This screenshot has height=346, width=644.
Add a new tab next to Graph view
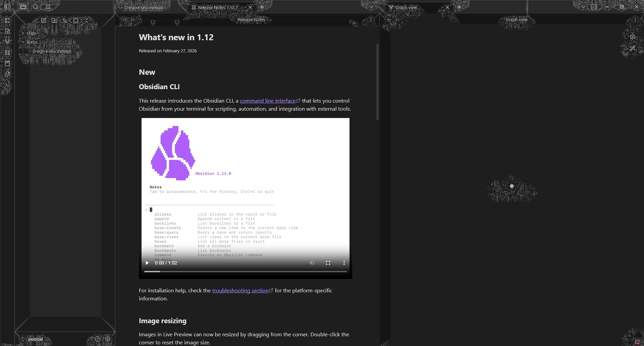coord(459,7)
